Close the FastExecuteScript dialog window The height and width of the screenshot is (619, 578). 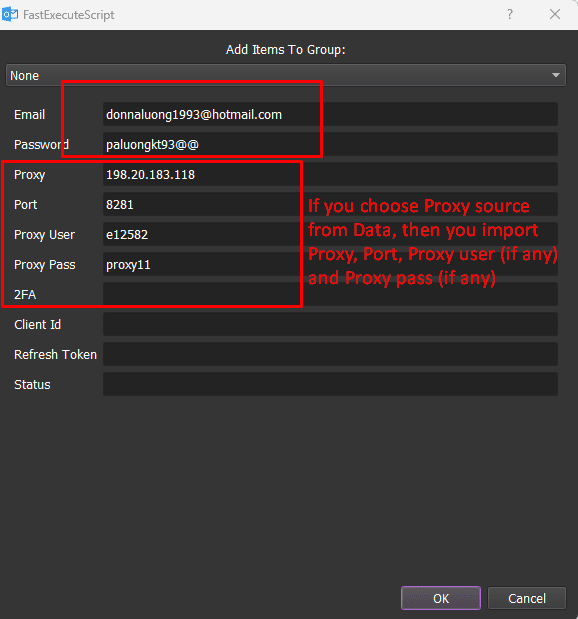coord(555,14)
